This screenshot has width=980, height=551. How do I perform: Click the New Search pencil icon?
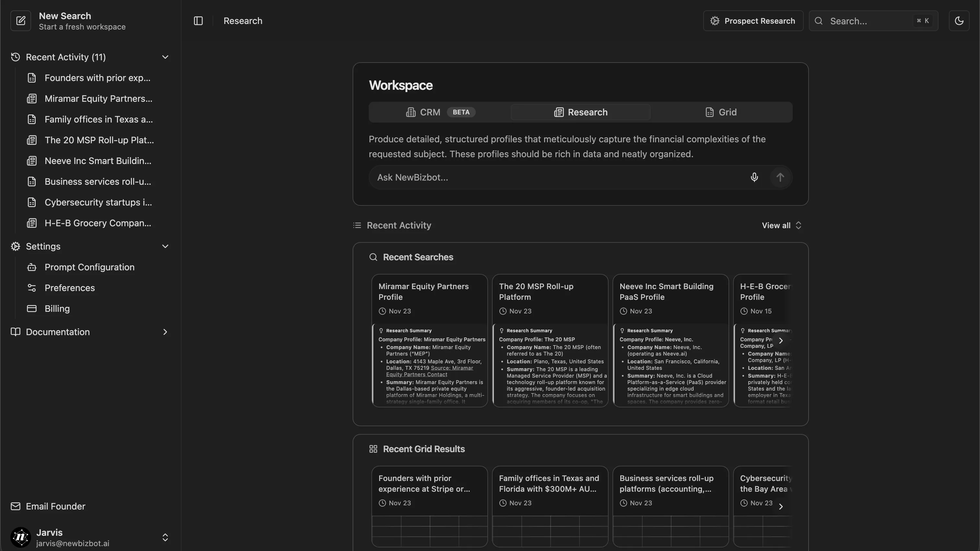pos(21,20)
